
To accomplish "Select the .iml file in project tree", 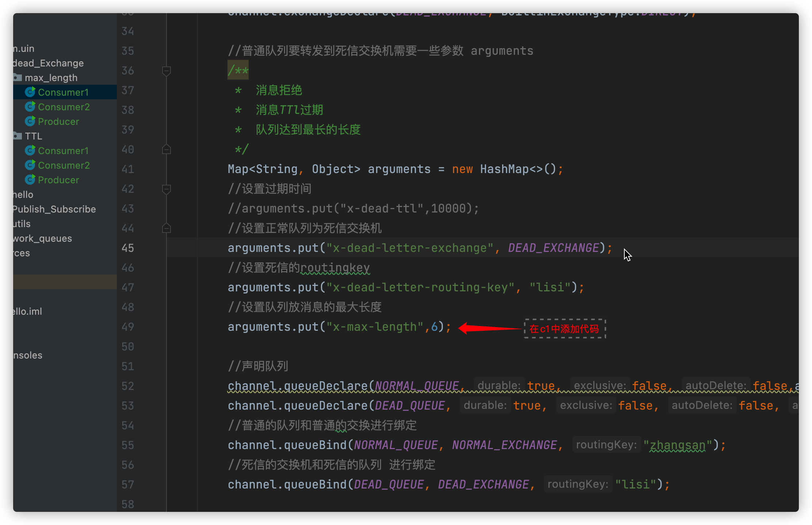I will click(x=27, y=311).
